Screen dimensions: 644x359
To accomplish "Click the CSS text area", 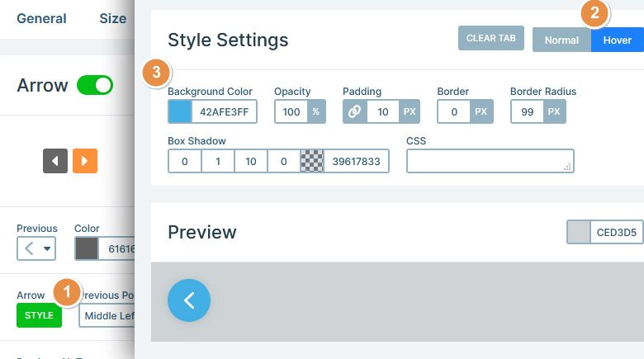I will pos(490,161).
